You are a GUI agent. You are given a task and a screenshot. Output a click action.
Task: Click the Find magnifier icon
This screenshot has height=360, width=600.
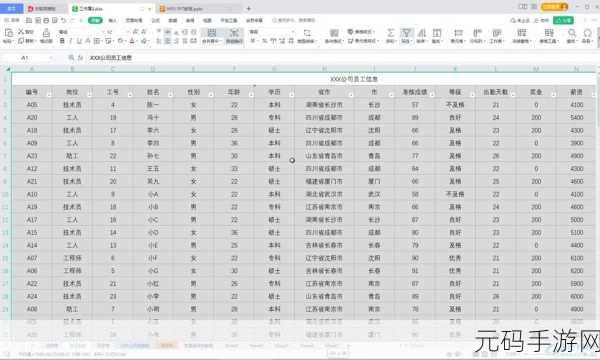click(572, 33)
